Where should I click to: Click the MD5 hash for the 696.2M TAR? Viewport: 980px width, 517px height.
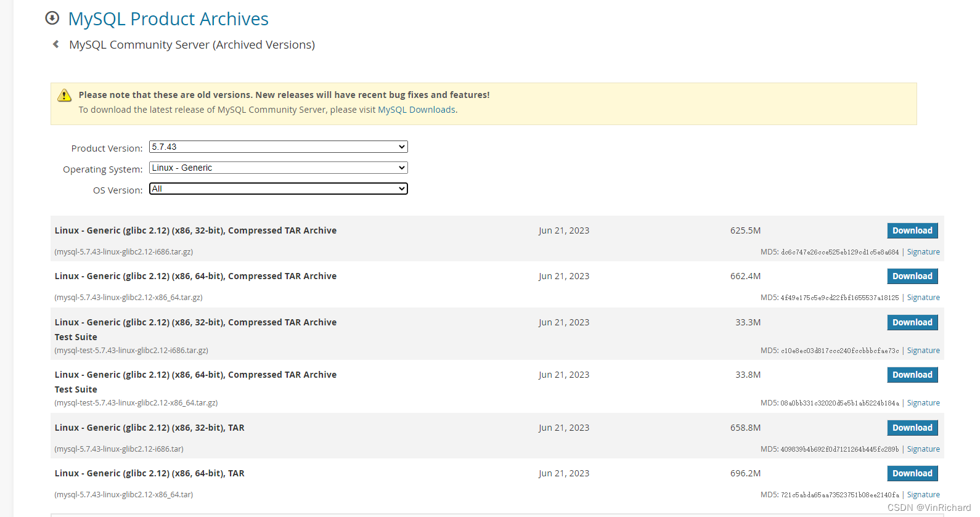(839, 495)
